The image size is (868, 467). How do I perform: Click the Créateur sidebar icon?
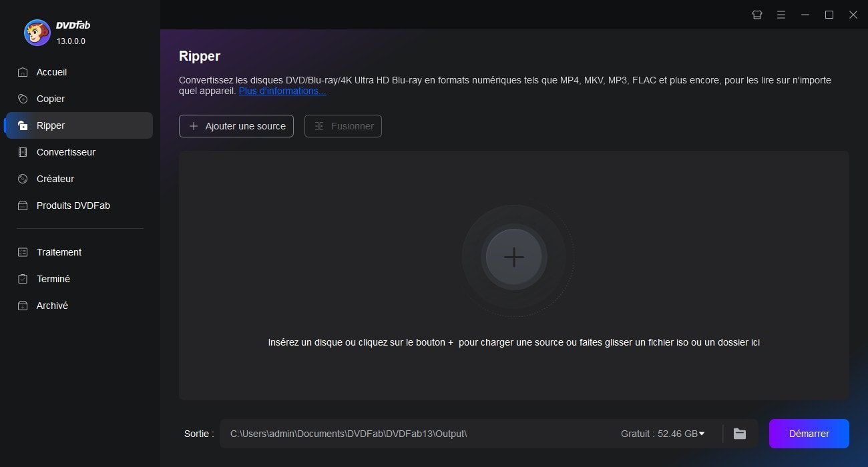[x=23, y=179]
